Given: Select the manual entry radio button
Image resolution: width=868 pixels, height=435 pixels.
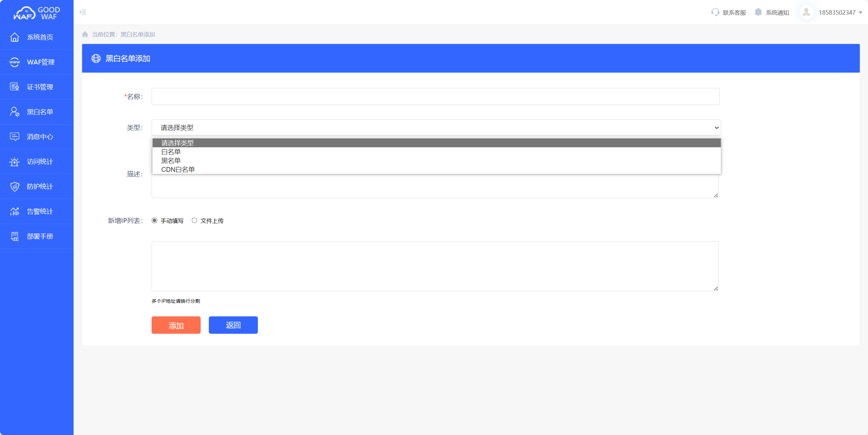Looking at the screenshot, I should [x=155, y=221].
